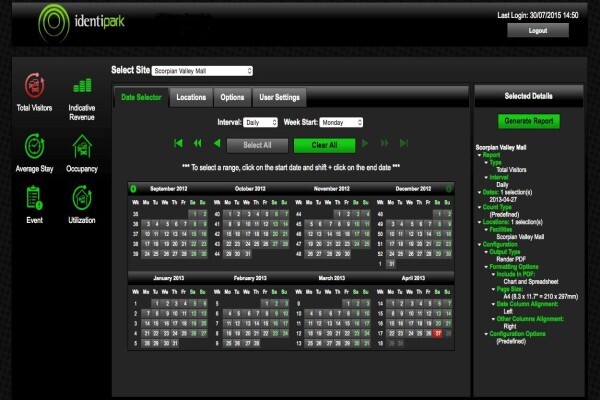This screenshot has width=600, height=400.
Task: Click the '2013-04-27' selected date entry
Action: coord(503,199)
